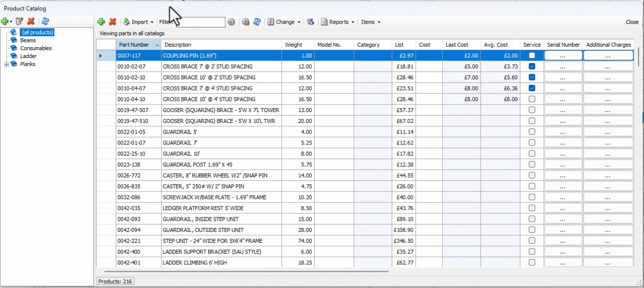
Task: Expand the Planks catalog node
Action: (x=6, y=64)
